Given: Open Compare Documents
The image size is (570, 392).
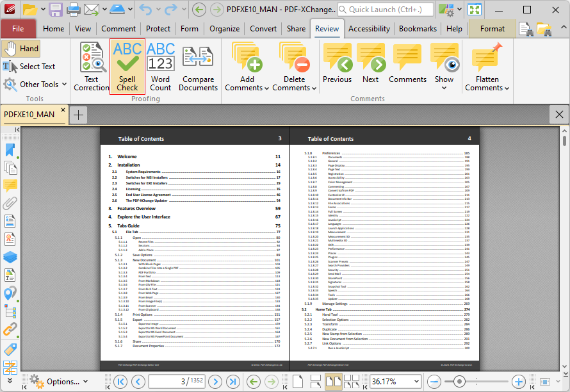Looking at the screenshot, I should click(x=198, y=67).
